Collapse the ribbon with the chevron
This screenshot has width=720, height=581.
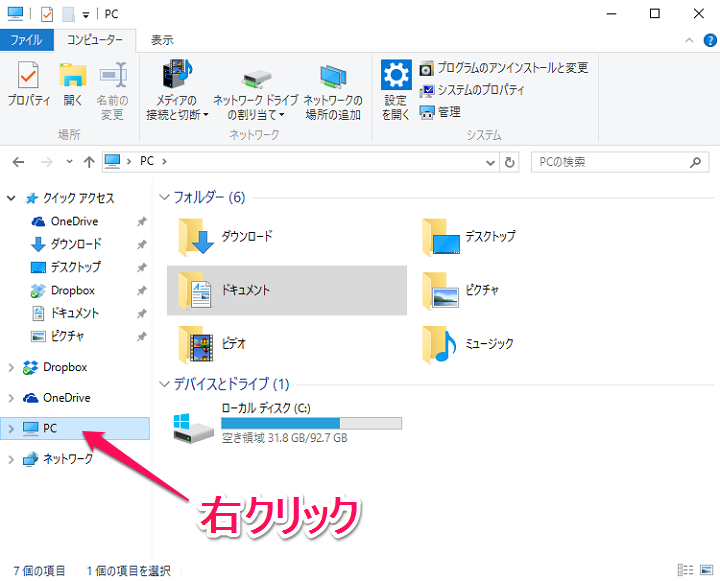pyautogui.click(x=689, y=40)
